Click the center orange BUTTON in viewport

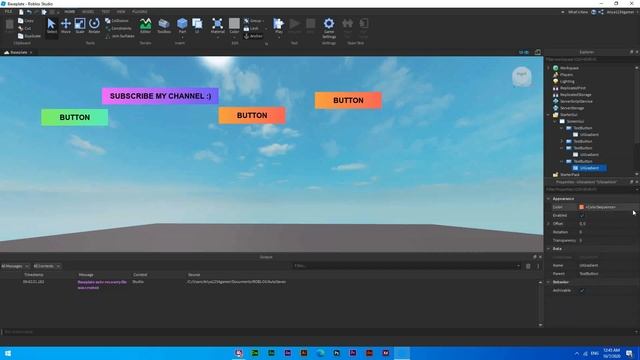(252, 116)
